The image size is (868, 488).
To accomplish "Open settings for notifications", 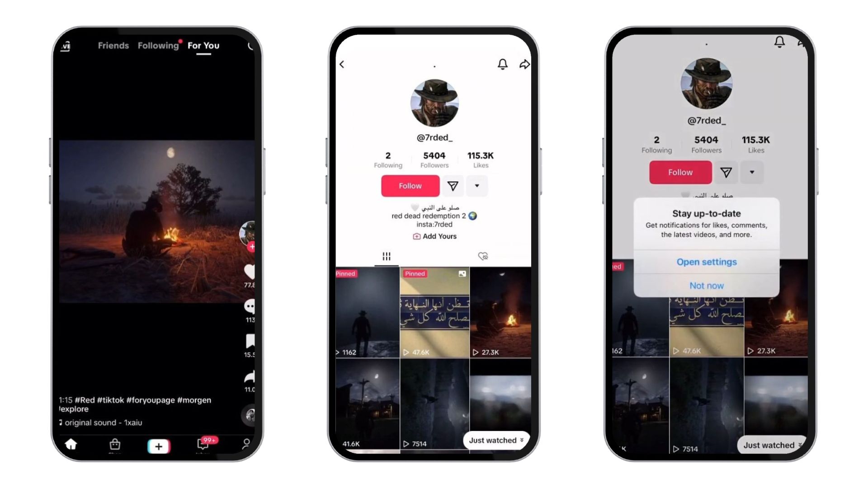I will pyautogui.click(x=707, y=262).
